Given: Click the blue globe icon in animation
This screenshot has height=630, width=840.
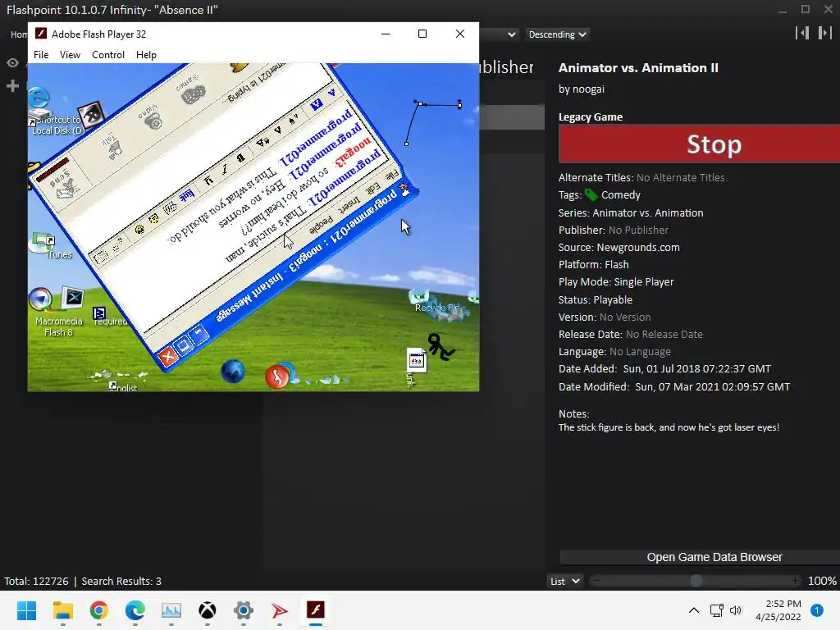Looking at the screenshot, I should coord(232,372).
